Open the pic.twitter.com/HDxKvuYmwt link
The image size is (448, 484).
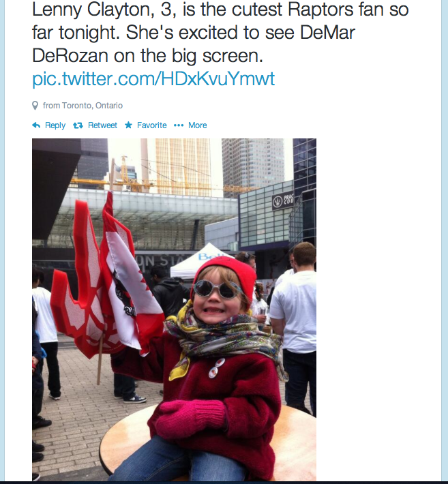pyautogui.click(x=153, y=78)
